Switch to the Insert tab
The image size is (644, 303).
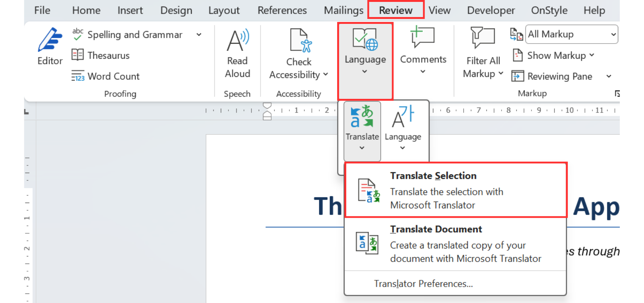[x=130, y=10]
